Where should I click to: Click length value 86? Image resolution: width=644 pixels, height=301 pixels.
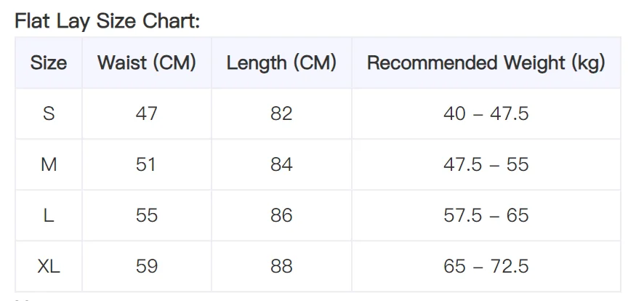tap(281, 215)
